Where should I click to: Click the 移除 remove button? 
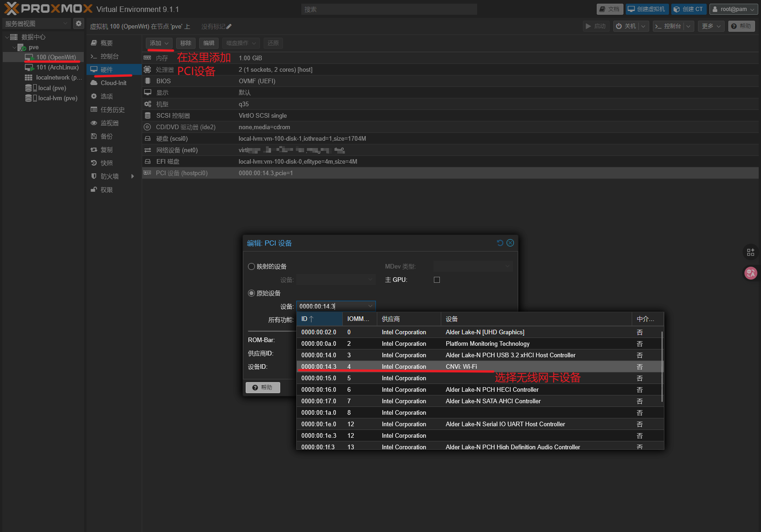pos(186,43)
